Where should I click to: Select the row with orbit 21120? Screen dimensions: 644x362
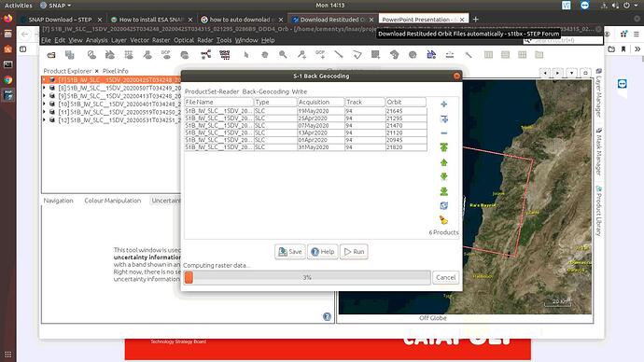point(305,132)
